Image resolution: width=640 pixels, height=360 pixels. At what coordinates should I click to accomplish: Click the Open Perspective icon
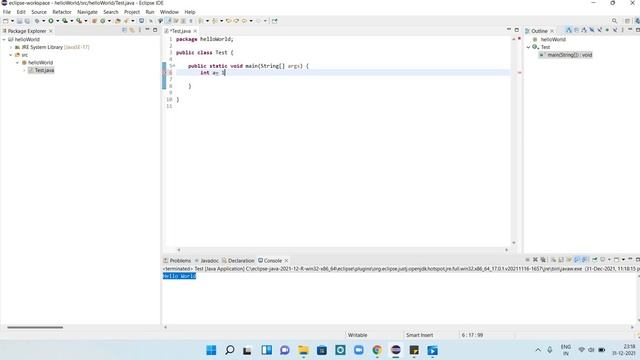click(627, 21)
